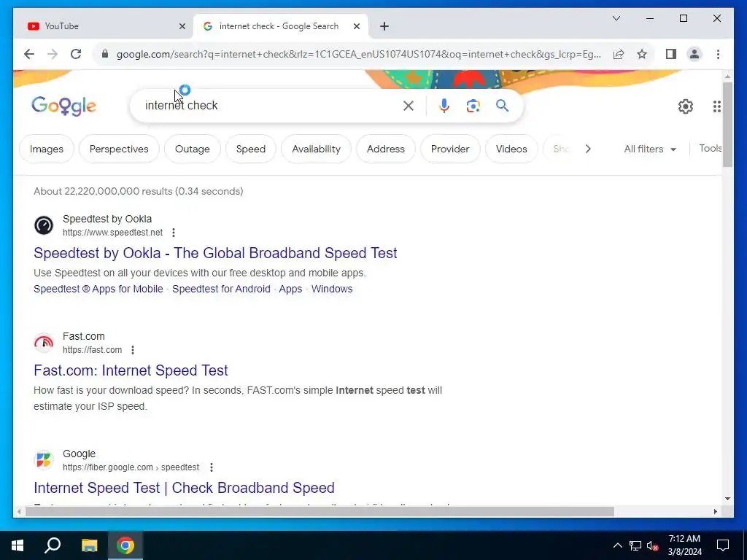This screenshot has height=560, width=747.
Task: Open Speedtest by Ookla result title
Action: tap(215, 253)
